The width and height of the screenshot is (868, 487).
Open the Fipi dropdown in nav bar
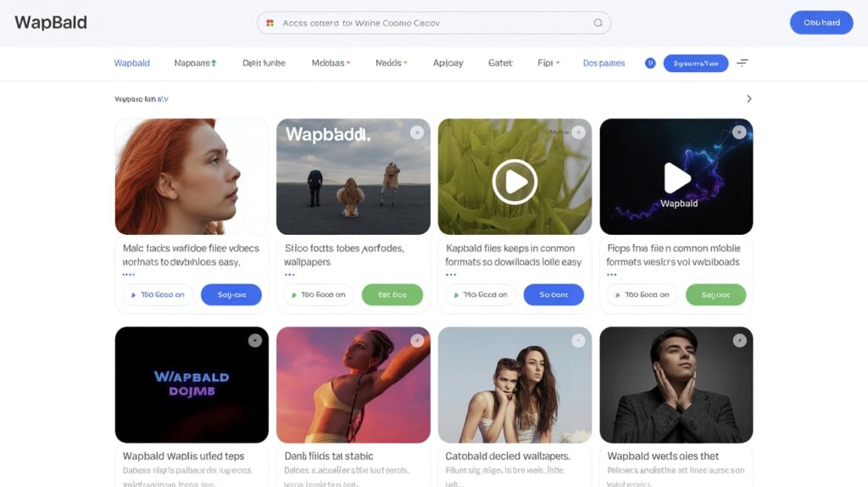pos(548,63)
